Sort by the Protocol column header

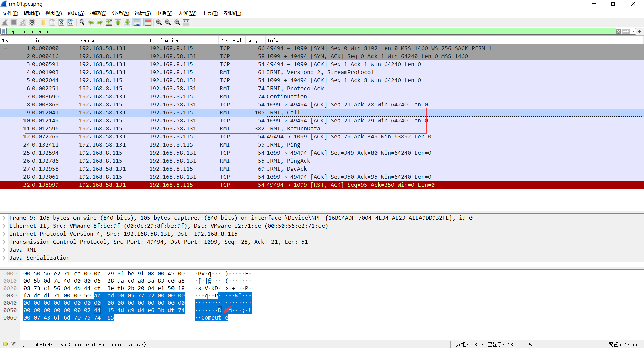click(232, 40)
